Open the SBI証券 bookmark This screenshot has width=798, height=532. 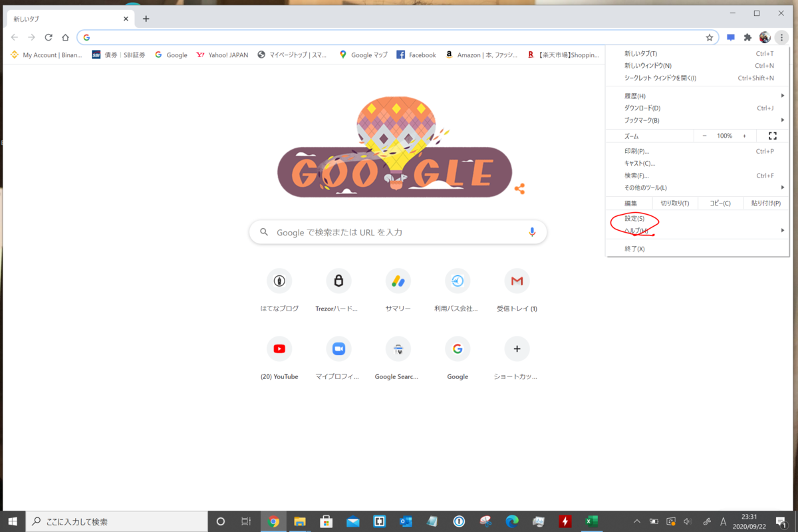coord(118,55)
